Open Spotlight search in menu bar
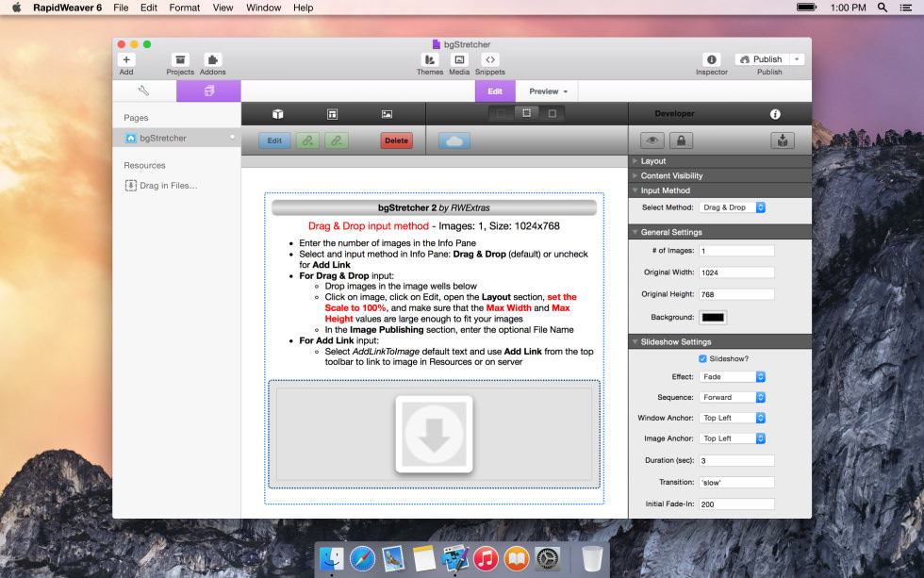 click(883, 8)
